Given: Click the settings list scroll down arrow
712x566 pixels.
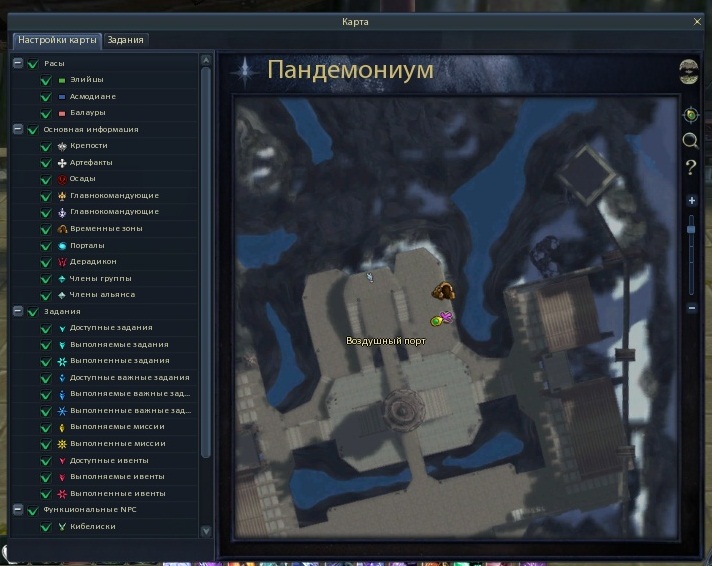Looking at the screenshot, I should click(x=206, y=531).
